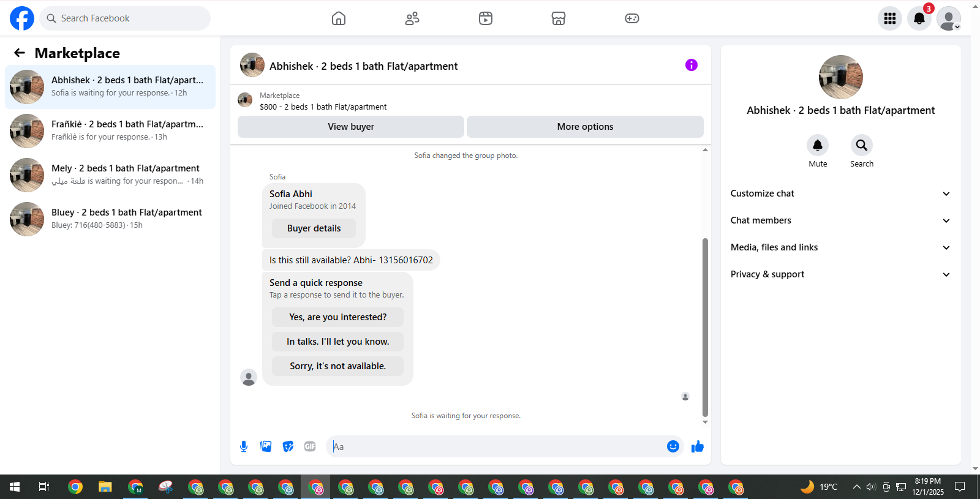Open Buyer details for Sofia Abhi

[314, 228]
